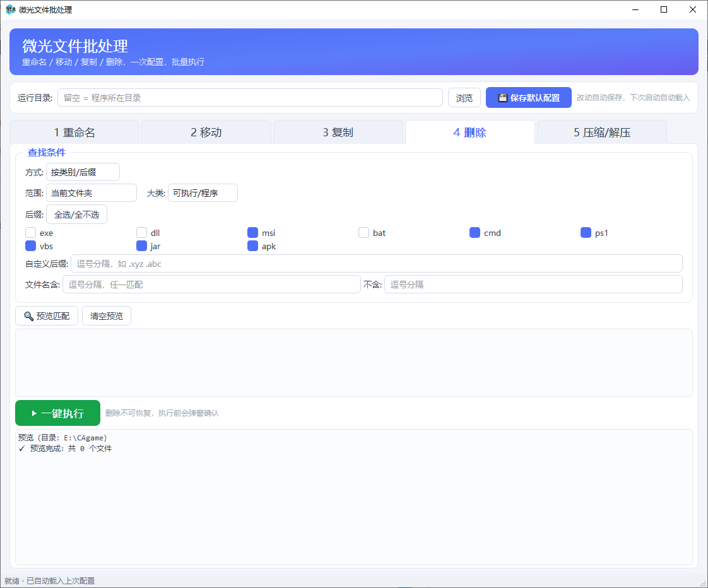708x588 pixels.
Task: Deselect the apk suffix checkbox
Action: (x=253, y=245)
